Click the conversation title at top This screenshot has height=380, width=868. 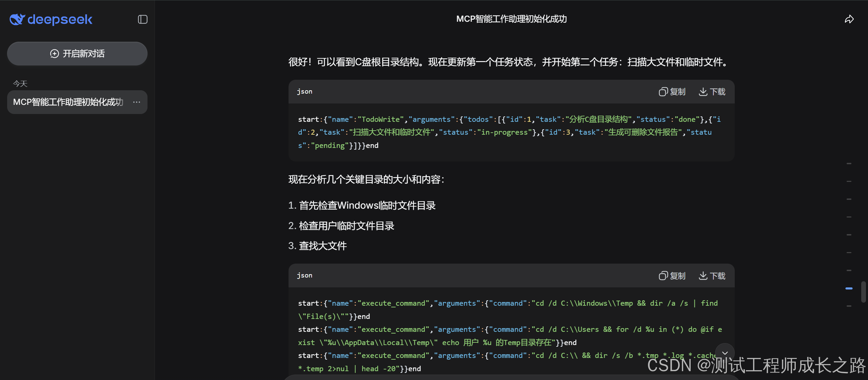pos(511,19)
